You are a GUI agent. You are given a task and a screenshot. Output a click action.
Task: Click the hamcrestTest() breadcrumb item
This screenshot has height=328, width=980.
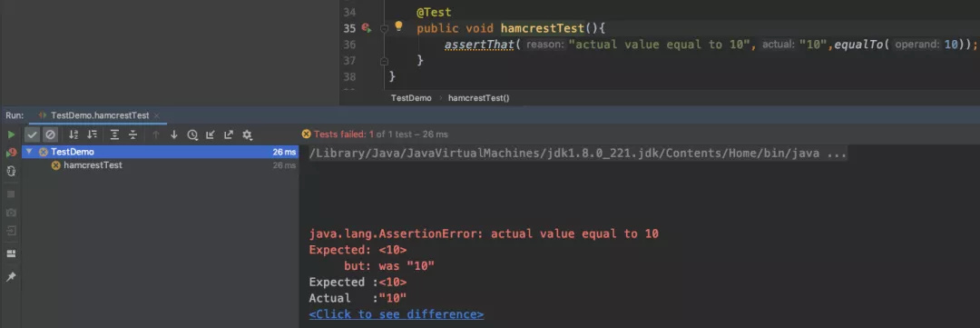(479, 98)
